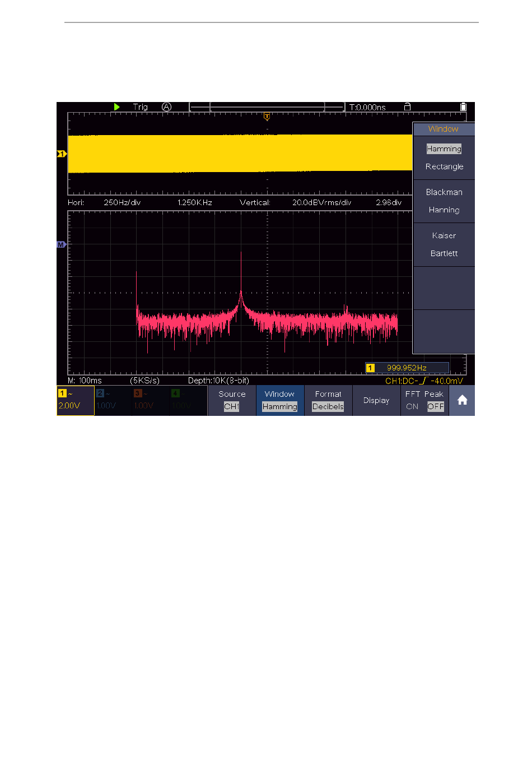Viewport: 532px width, 783px height.
Task: Click the 2.96div offset value
Action: click(x=389, y=202)
